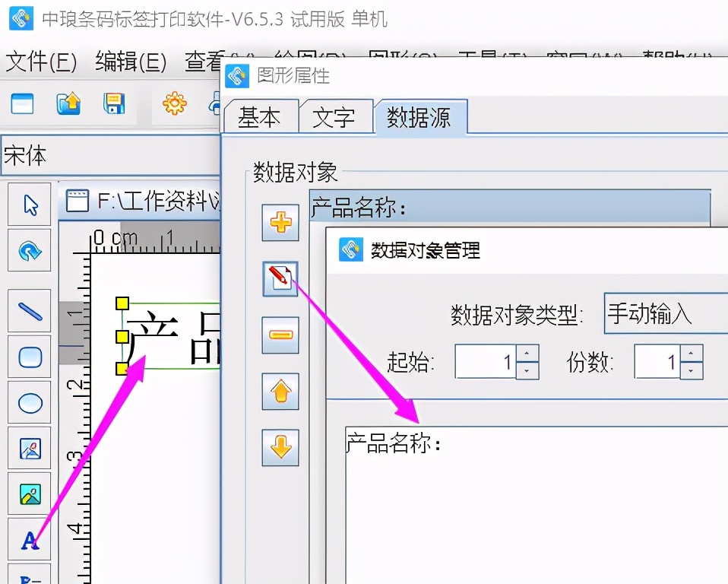Move data object up with orange arrow
The height and width of the screenshot is (584, 728).
tap(280, 392)
